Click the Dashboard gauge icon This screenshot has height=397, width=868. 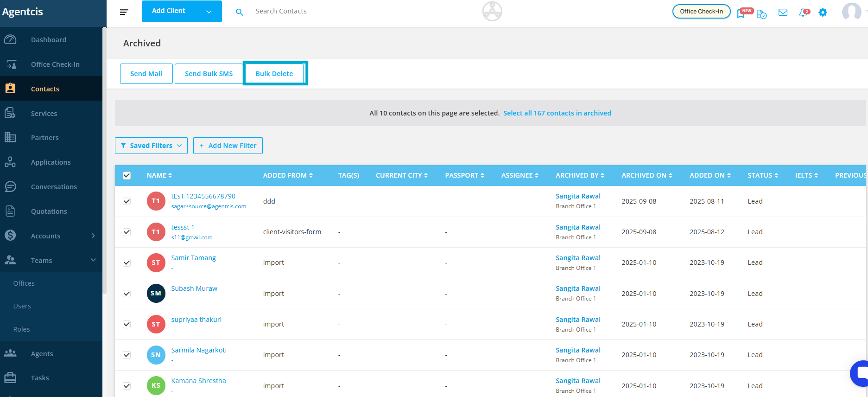(10, 40)
